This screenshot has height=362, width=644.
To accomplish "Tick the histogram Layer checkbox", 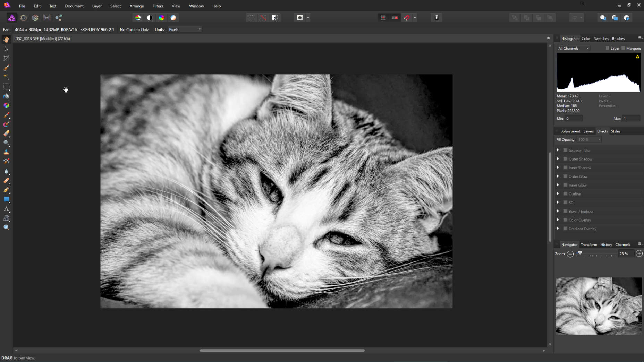I will pyautogui.click(x=607, y=48).
